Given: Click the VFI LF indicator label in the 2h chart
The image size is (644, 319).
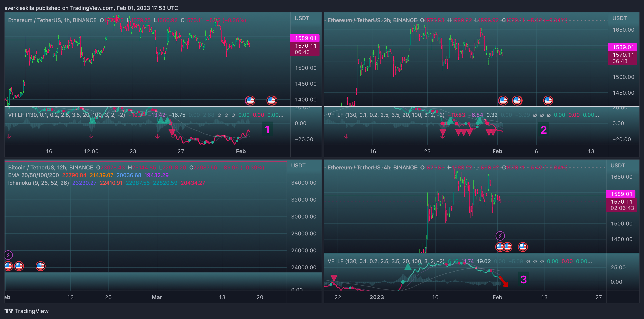Looking at the screenshot, I should point(386,115).
